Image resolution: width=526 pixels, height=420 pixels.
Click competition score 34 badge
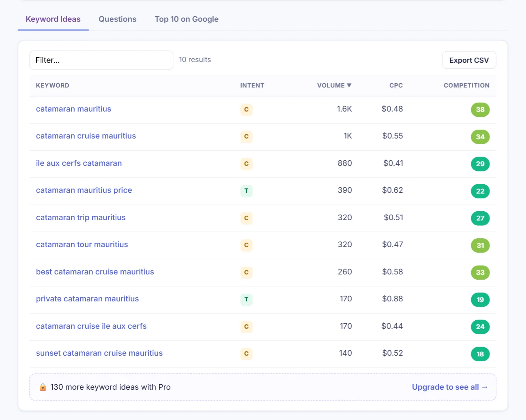[x=480, y=137]
